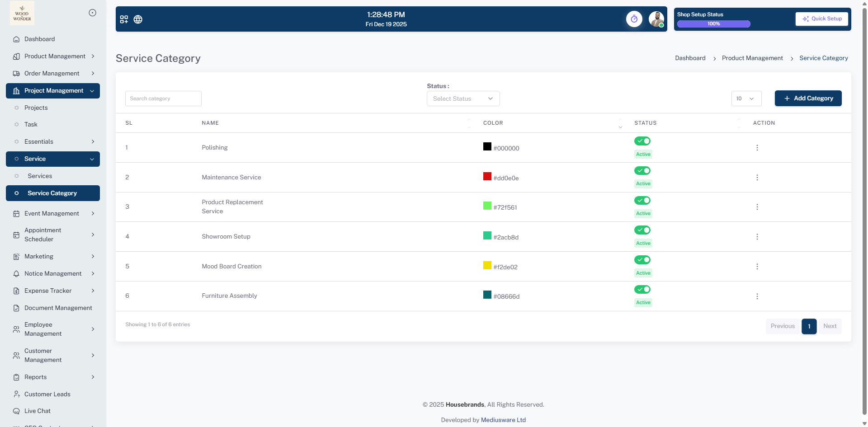868x427 pixels.
Task: Open the entries-per-page dropdown showing 10
Action: [746, 99]
